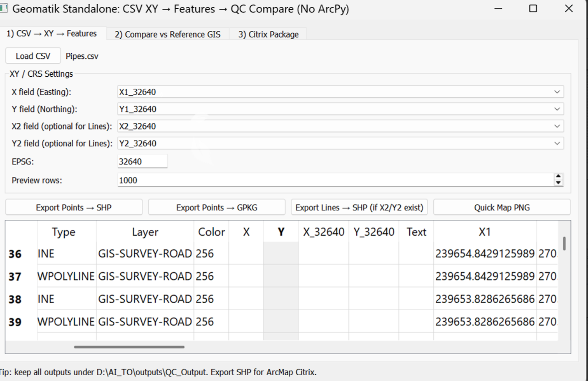Image resolution: width=588 pixels, height=381 pixels.
Task: Click the X1 column header
Action: (x=485, y=232)
